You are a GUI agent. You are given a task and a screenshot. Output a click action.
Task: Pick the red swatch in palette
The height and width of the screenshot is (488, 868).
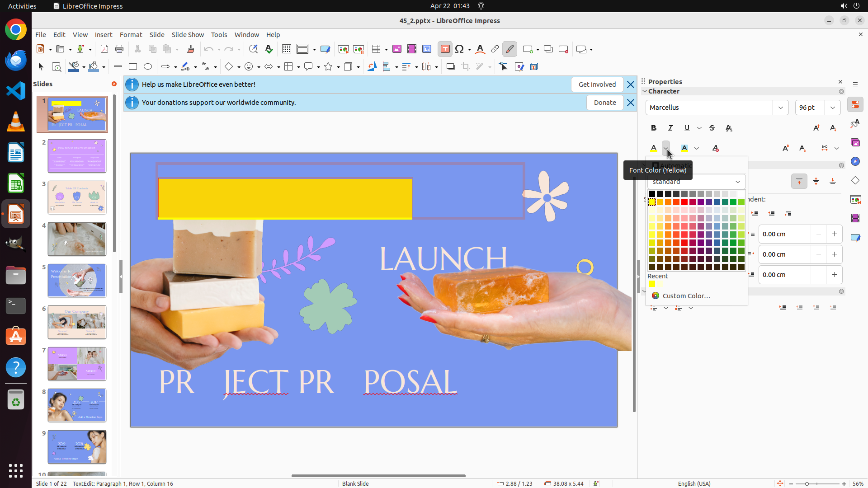tap(684, 202)
